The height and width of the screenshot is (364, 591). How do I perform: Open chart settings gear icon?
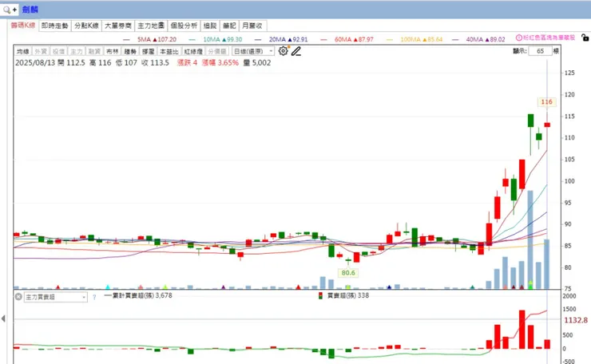(283, 51)
